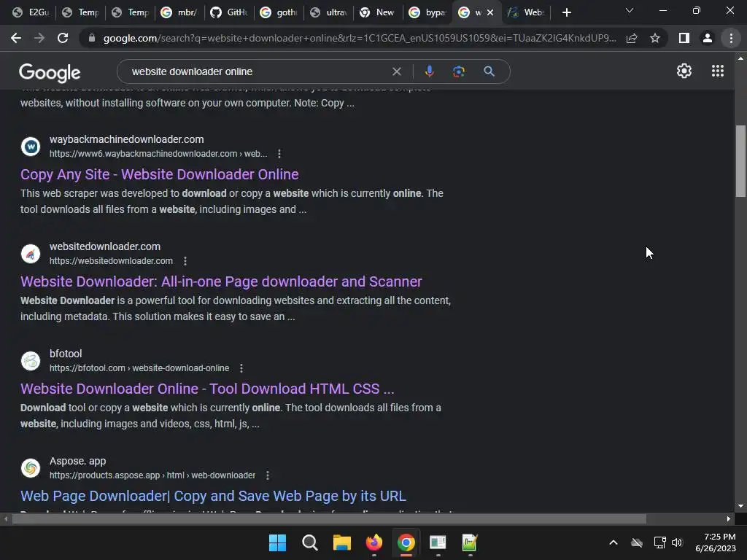Reload the current Google search page
747x560 pixels.
(x=63, y=38)
